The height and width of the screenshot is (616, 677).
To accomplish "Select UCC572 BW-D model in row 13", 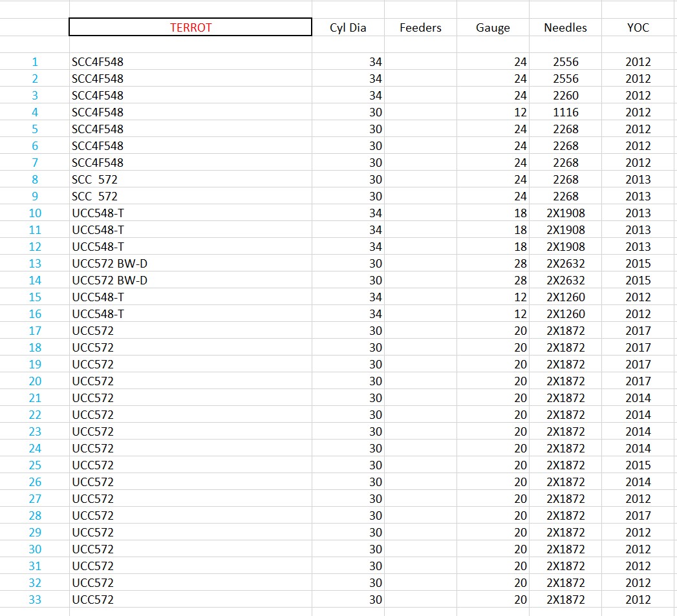I will (190, 264).
